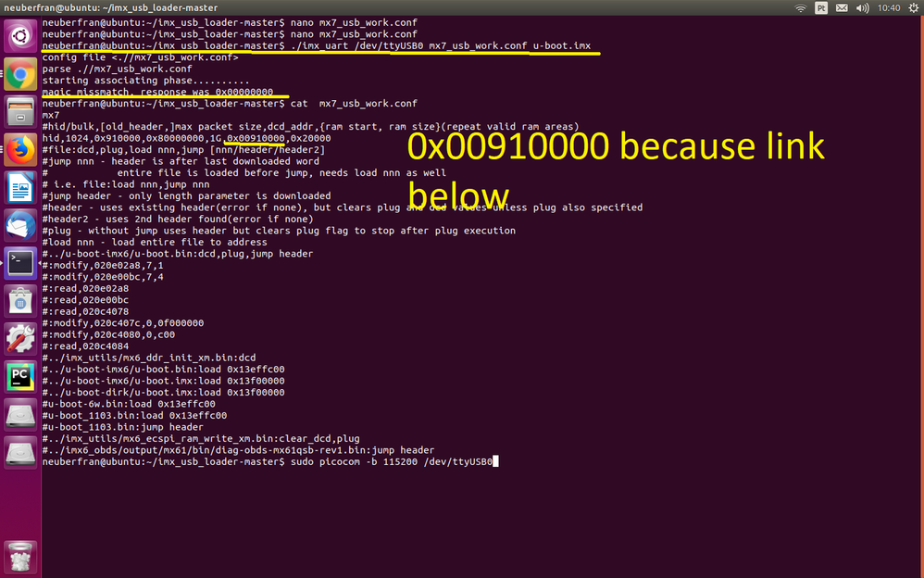Launch Google Chrome from the dock

(x=20, y=74)
